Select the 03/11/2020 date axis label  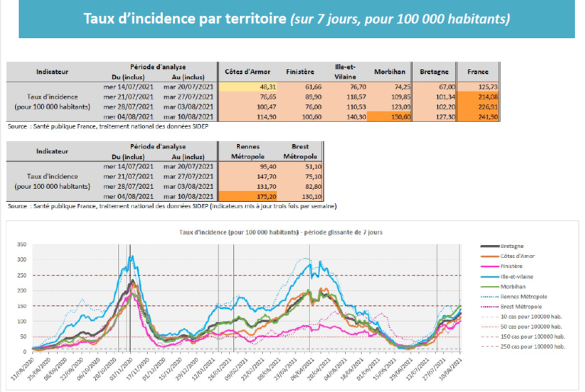[120, 369]
